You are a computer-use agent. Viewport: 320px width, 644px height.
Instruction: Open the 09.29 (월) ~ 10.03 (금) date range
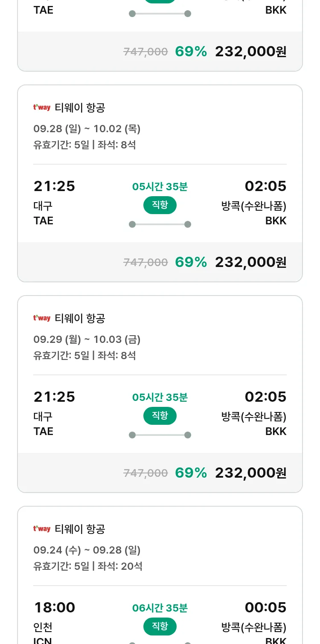pyautogui.click(x=87, y=339)
